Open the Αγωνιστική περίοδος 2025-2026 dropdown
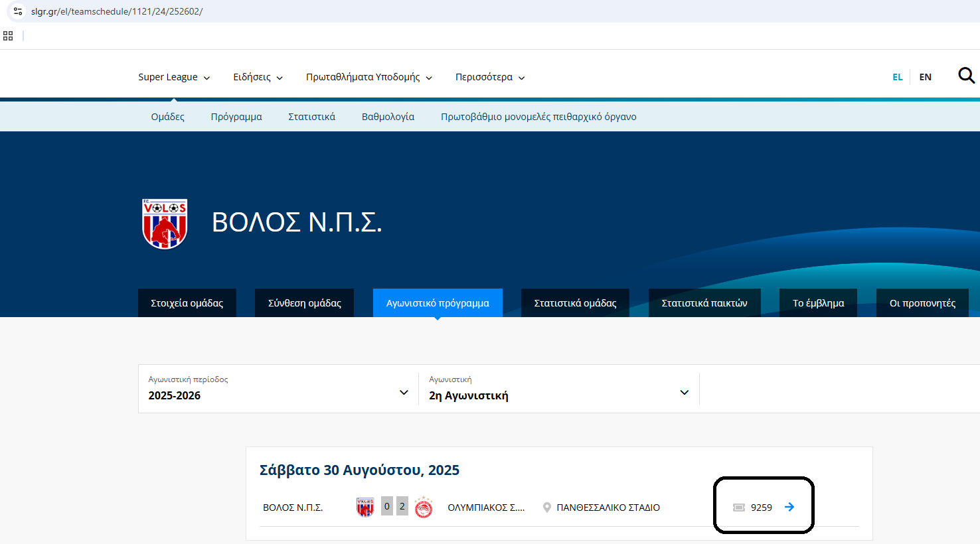 (x=278, y=389)
